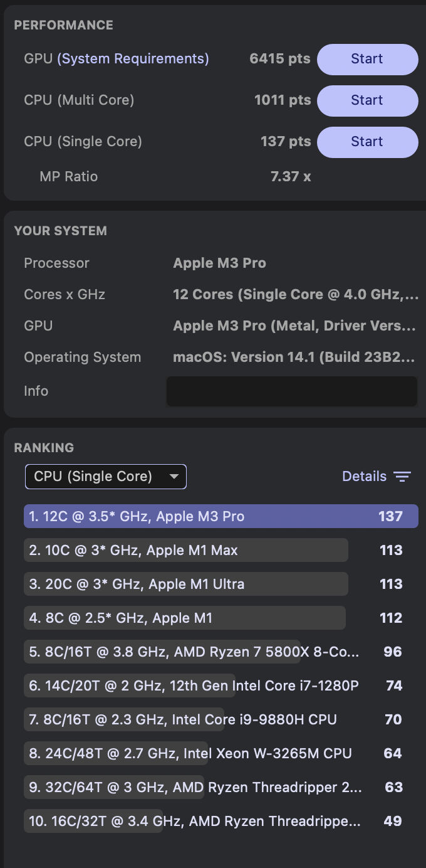The height and width of the screenshot is (868, 426).
Task: Select the 8C Apple M1 ranking entry
Action: tap(184, 618)
